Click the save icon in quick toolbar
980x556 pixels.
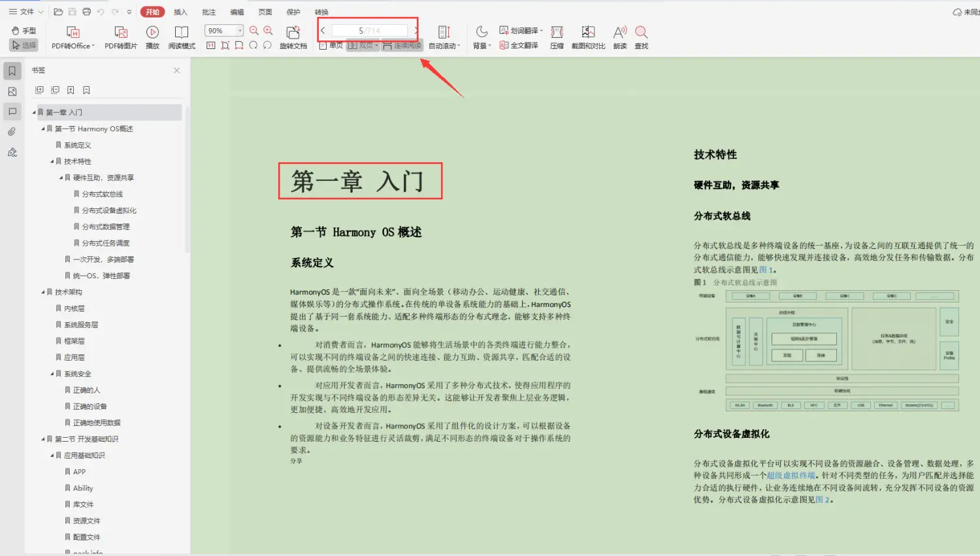click(x=73, y=12)
